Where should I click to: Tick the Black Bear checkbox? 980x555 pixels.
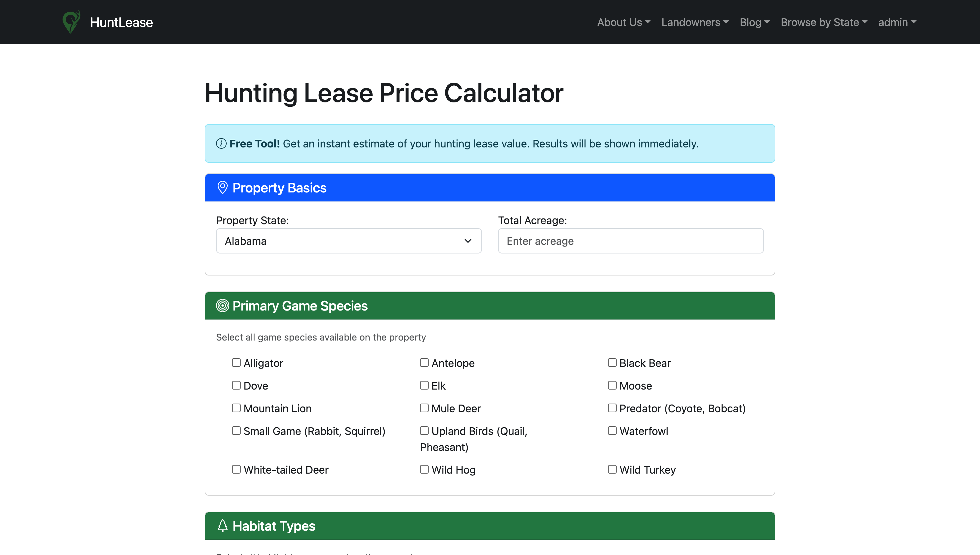tap(612, 363)
